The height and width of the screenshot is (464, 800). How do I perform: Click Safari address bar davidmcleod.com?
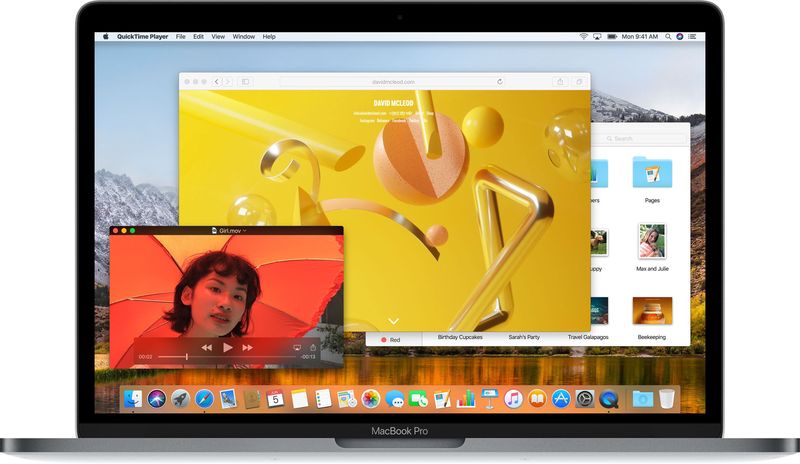[393, 82]
